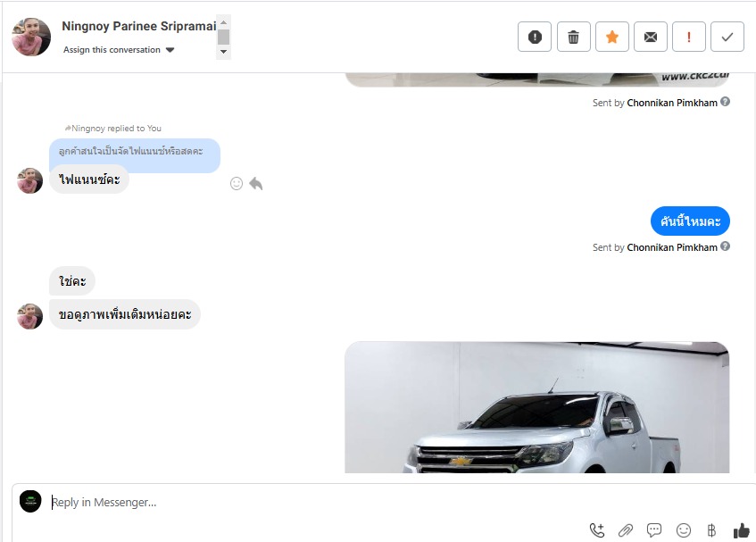Click scroll up arrow beside name
Screen dimensions: 756x542
pos(223,22)
